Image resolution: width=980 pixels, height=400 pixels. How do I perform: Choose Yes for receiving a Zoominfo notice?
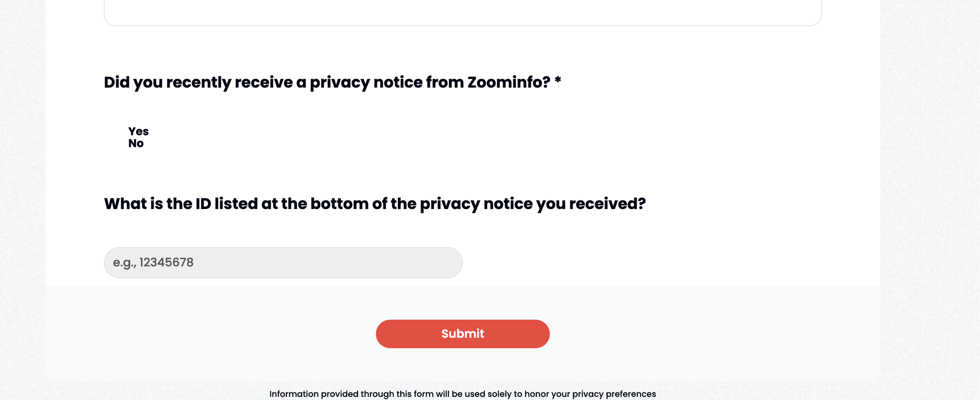click(x=138, y=131)
